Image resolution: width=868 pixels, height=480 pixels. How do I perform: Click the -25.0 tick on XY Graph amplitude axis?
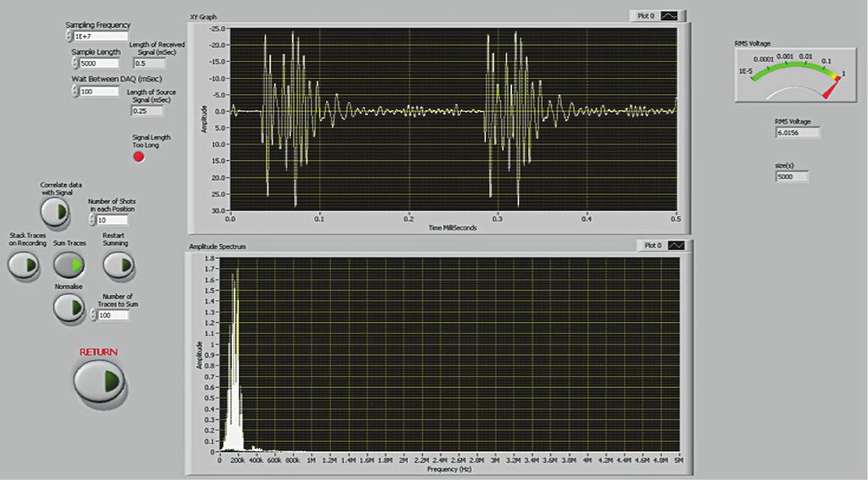218,28
